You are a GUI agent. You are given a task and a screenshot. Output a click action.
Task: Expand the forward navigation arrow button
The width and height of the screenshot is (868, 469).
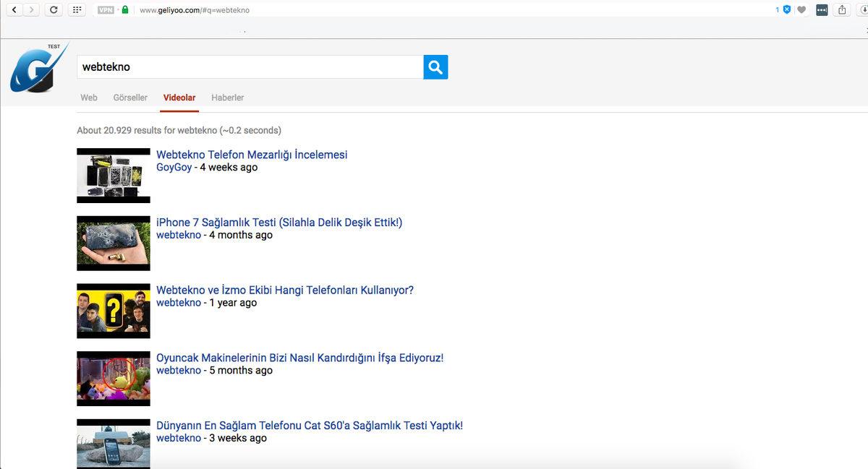[x=30, y=9]
